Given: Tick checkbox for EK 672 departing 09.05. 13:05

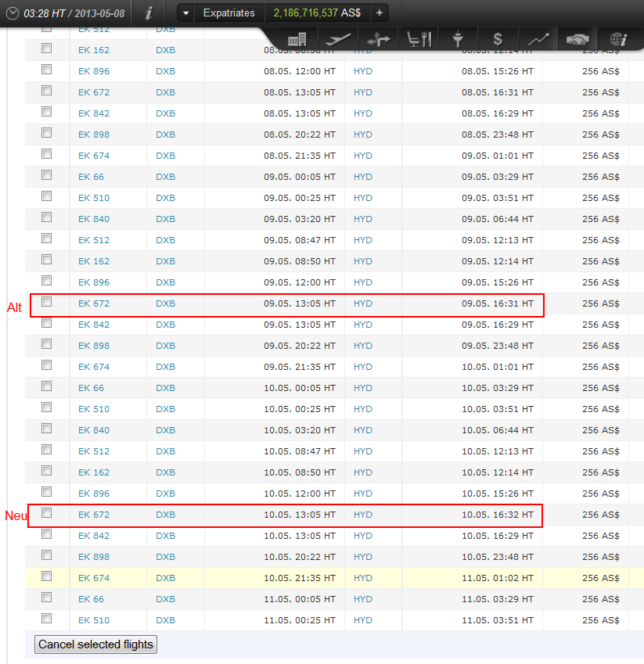Looking at the screenshot, I should [x=47, y=302].
